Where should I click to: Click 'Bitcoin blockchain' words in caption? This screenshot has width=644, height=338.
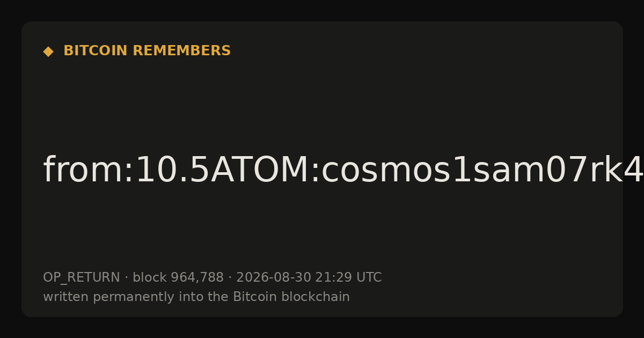291,297
